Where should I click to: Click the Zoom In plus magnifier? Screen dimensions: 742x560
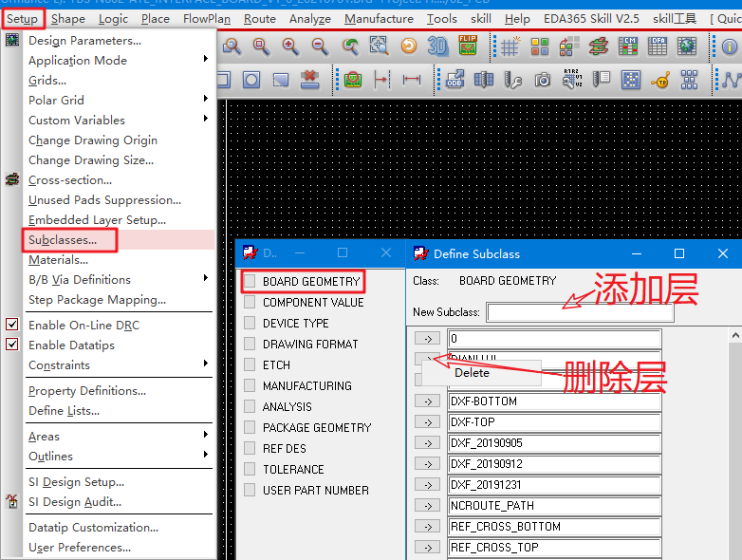pos(290,46)
